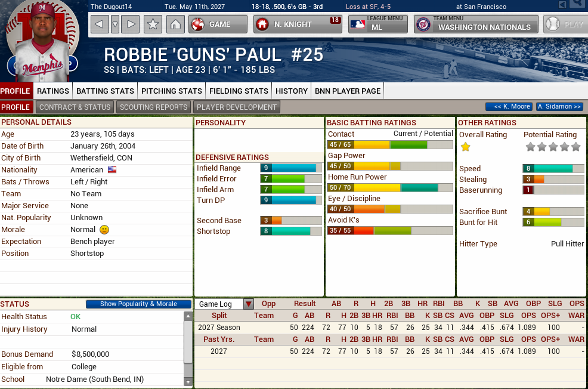Go to the home screen icon
This screenshot has height=389, width=588.
175,24
